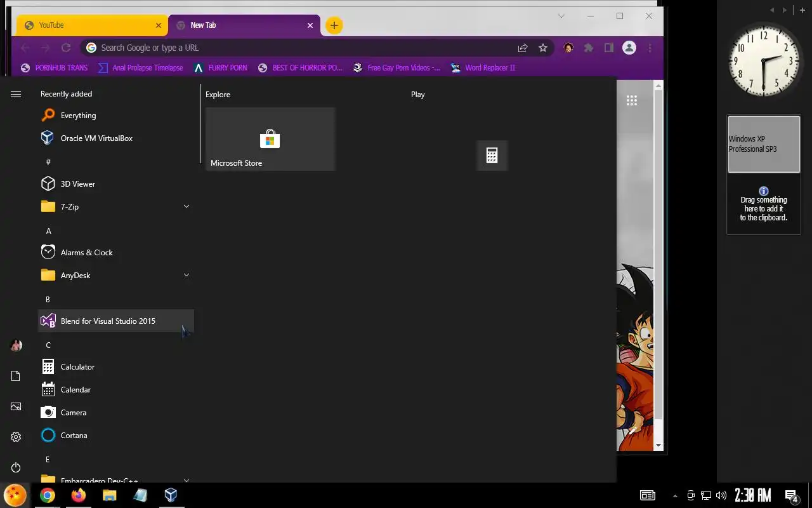Click the Windows XP Professional SP3 gadget

764,144
